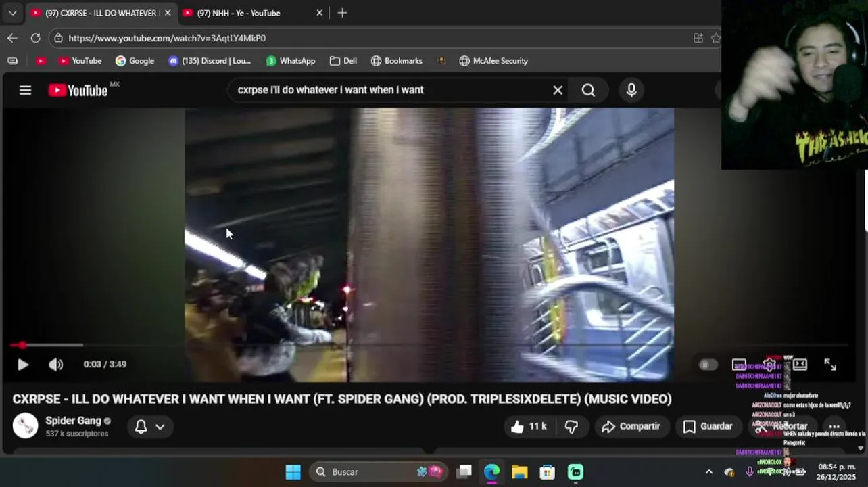Open the YouTube text bookmark

(80, 61)
